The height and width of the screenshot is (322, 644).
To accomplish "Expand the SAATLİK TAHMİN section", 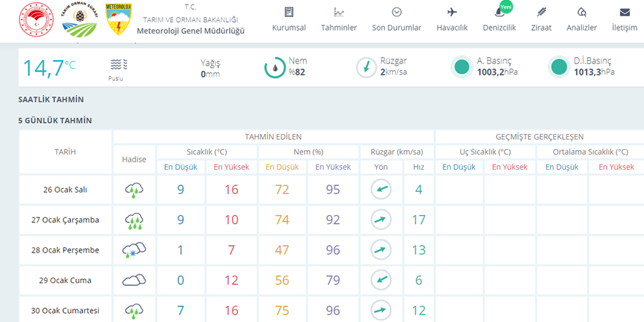I will pyautogui.click(x=51, y=100).
